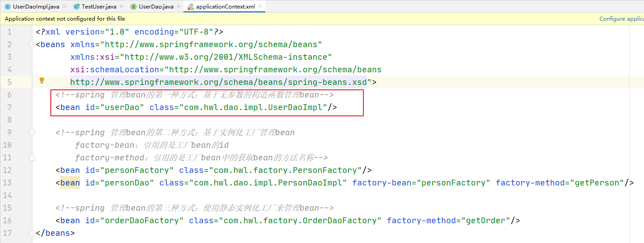Click the closing </beans> tag
The height and width of the screenshot is (243, 644).
coord(55,233)
